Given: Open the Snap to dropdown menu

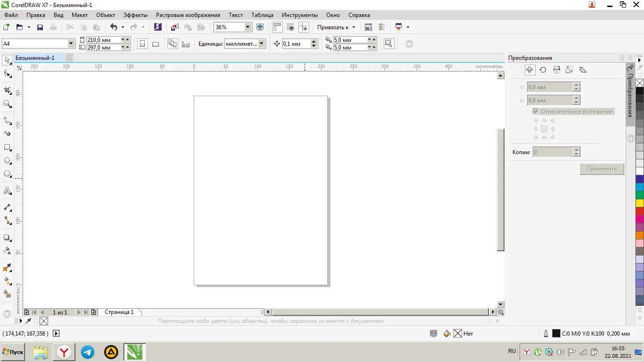Looking at the screenshot, I should coord(336,27).
